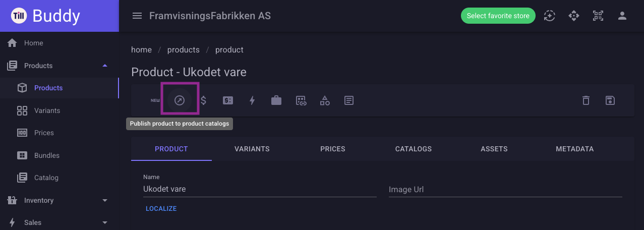This screenshot has height=230, width=644.
Task: Click the briefcase icon in product toolbar
Action: click(276, 100)
